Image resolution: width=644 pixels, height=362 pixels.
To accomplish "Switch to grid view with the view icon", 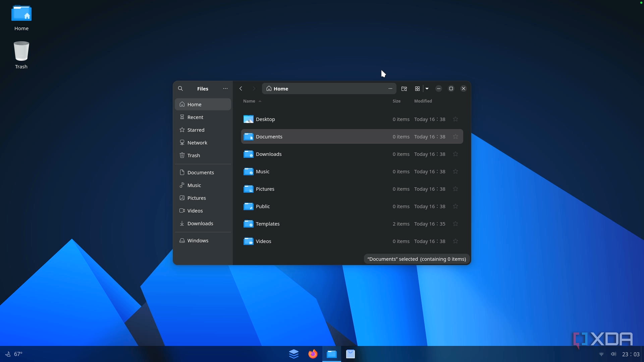I will coord(417,88).
